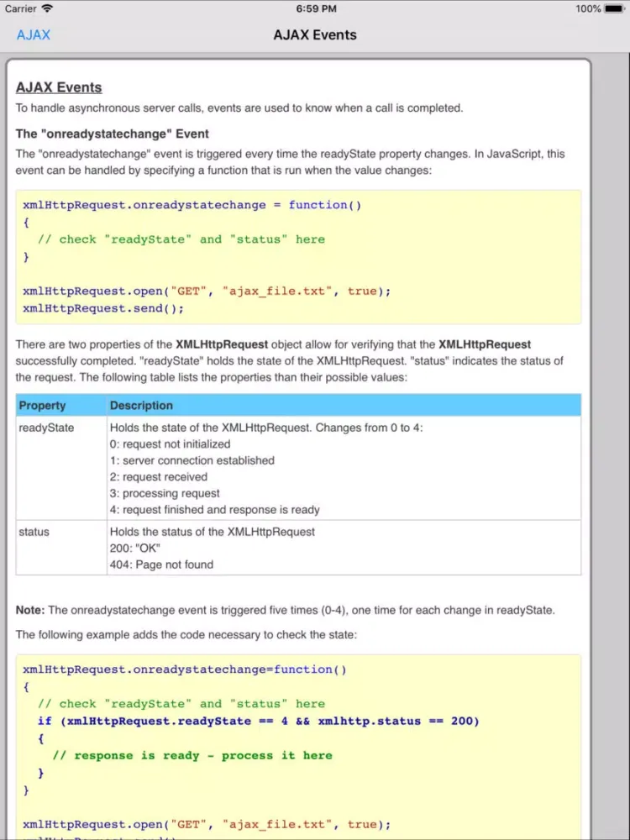Click the AJAX Events navigation bar title
The height and width of the screenshot is (840, 630).
[315, 35]
